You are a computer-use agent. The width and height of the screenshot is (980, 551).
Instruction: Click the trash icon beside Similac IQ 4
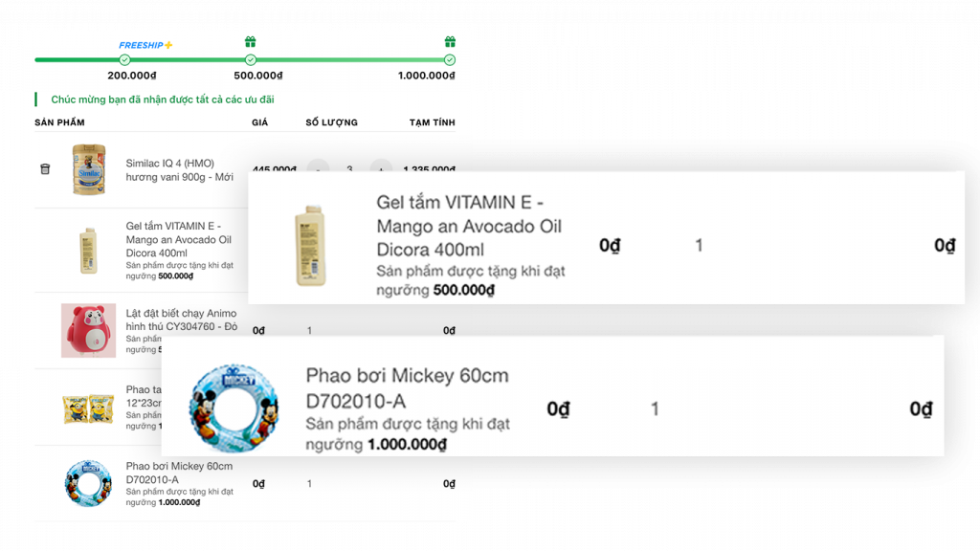pos(45,169)
